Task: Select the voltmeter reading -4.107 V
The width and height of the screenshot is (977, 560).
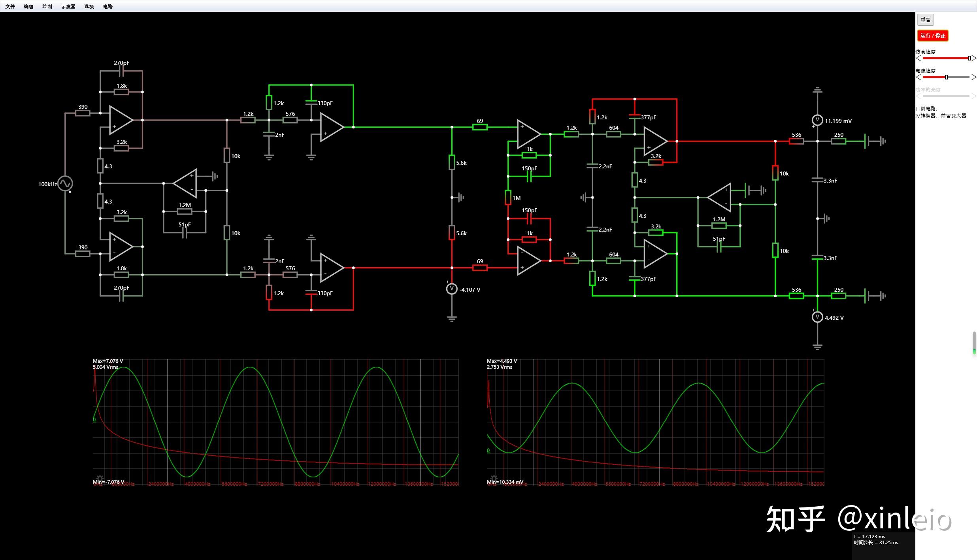Action: coord(452,288)
